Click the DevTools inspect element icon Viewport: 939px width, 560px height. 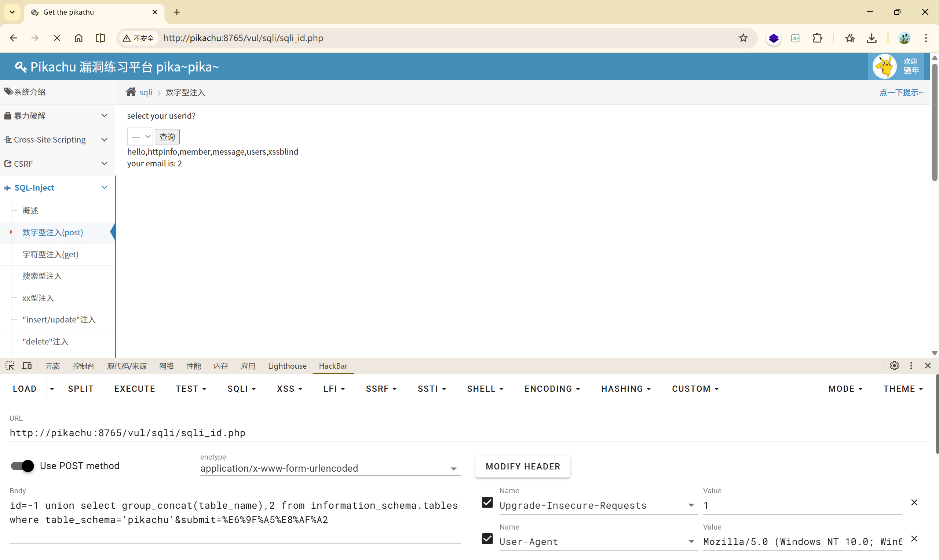(x=10, y=366)
